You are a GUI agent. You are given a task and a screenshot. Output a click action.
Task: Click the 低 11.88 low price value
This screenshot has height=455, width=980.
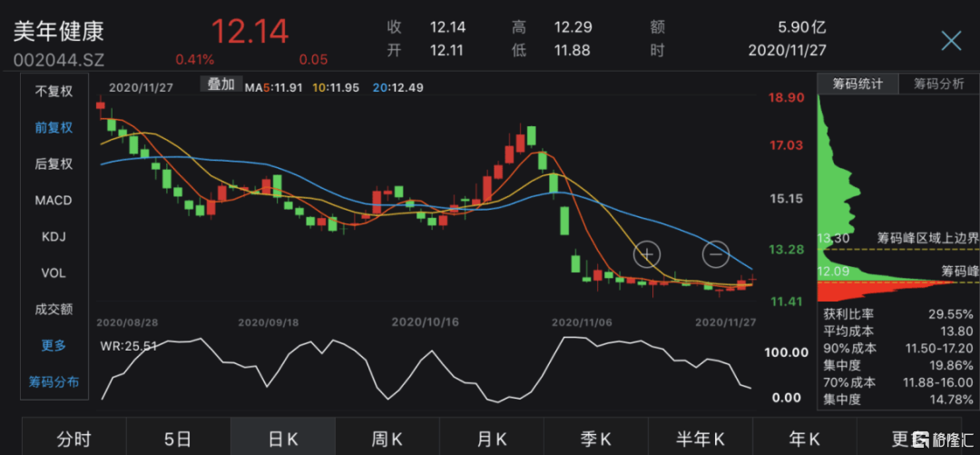coord(572,51)
